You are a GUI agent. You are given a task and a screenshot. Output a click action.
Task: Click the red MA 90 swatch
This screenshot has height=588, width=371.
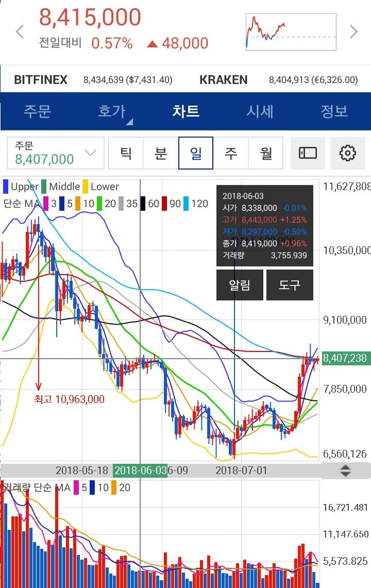click(x=164, y=204)
